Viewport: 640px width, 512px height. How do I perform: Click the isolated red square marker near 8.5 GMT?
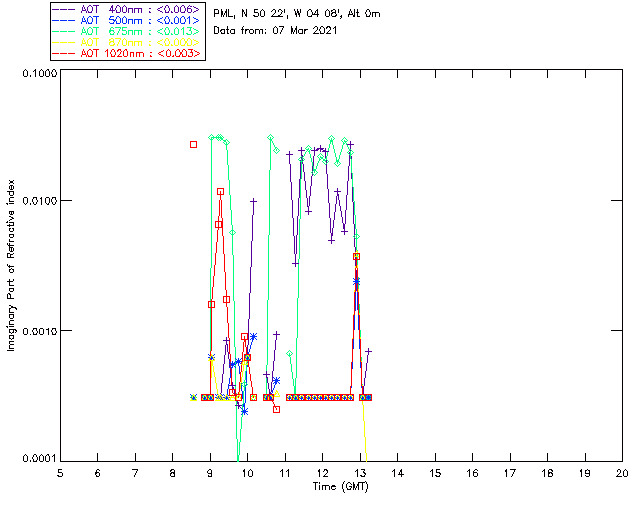(x=193, y=145)
